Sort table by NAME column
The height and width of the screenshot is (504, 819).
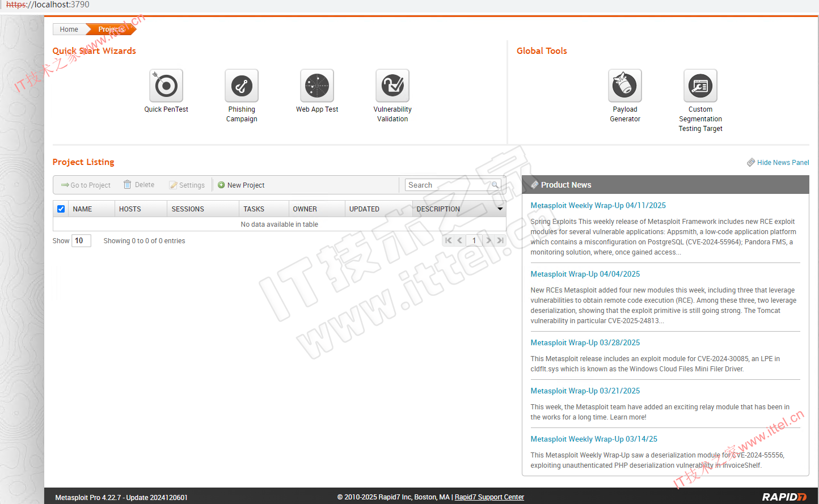tap(91, 209)
